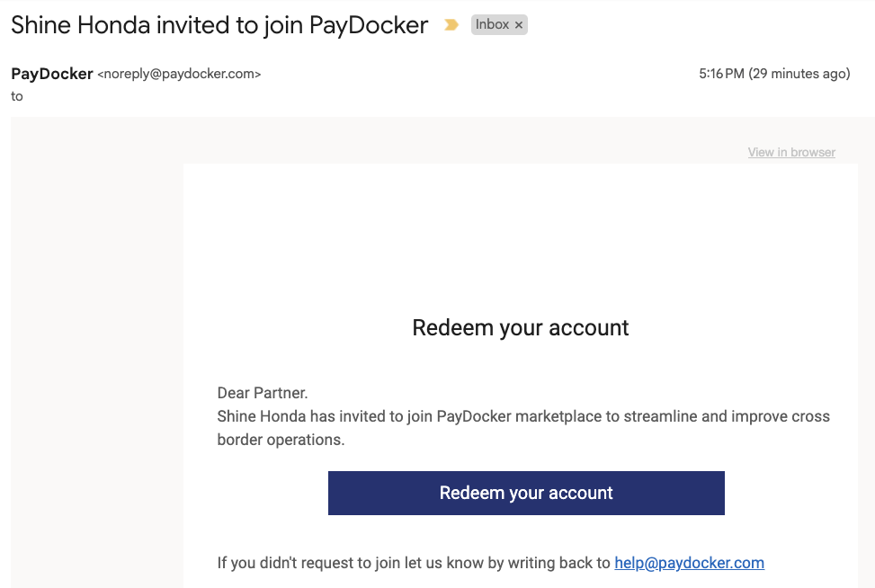Click the bold PayDocker sender name
Image resolution: width=875 pixels, height=588 pixels.
pos(52,74)
